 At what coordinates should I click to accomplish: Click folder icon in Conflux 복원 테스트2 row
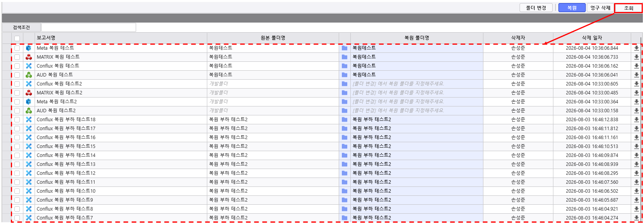point(345,84)
